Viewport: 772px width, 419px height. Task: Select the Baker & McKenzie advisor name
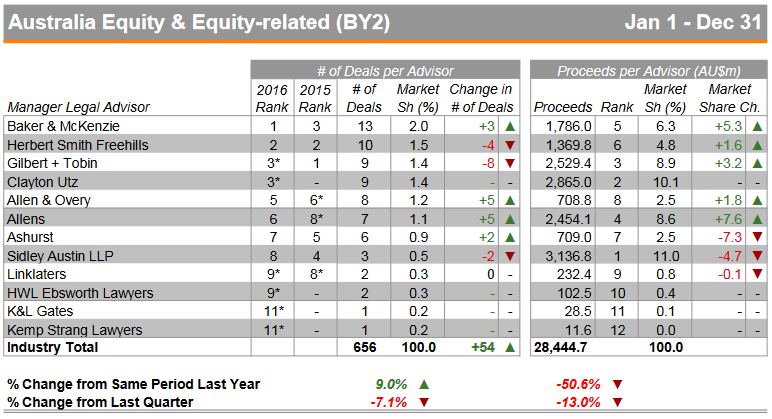pyautogui.click(x=64, y=127)
